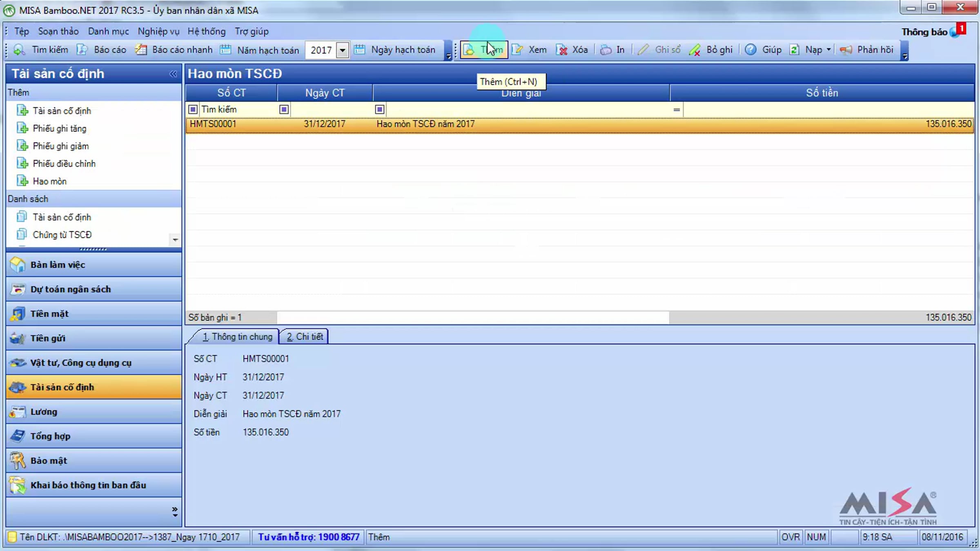Open the accounting year 2017 dropdown
Viewport: 980px width, 551px height.
click(343, 50)
